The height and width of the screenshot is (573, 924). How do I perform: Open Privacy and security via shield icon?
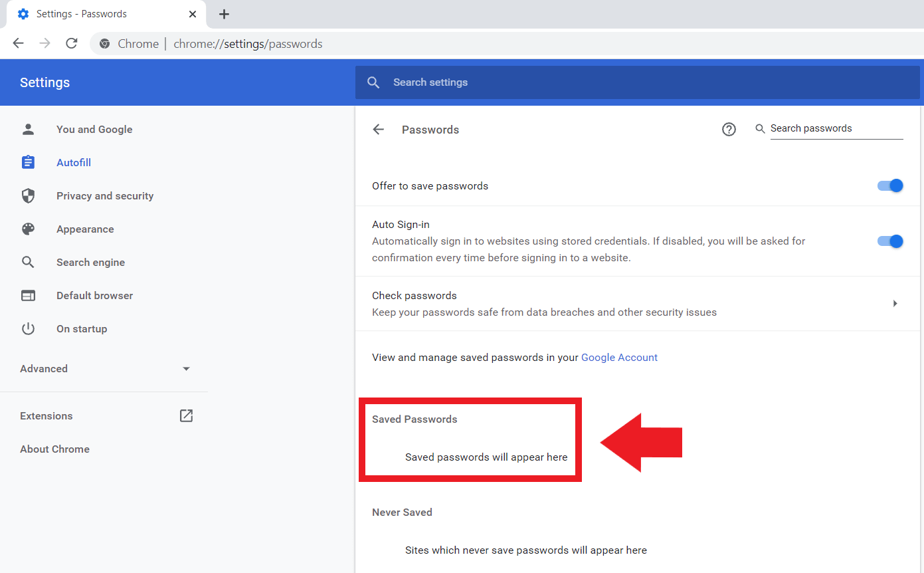(28, 195)
